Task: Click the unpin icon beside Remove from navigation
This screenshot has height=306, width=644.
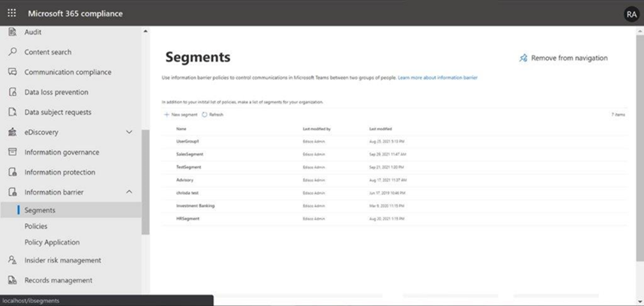Action: click(x=523, y=58)
